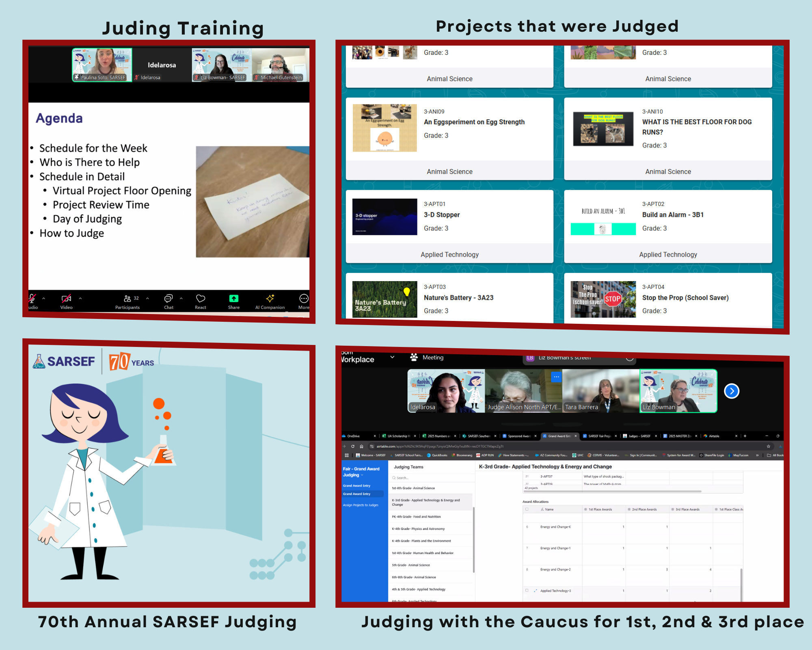
Task: Open the Zoom Workplace dropdown chevron
Action: (392, 357)
